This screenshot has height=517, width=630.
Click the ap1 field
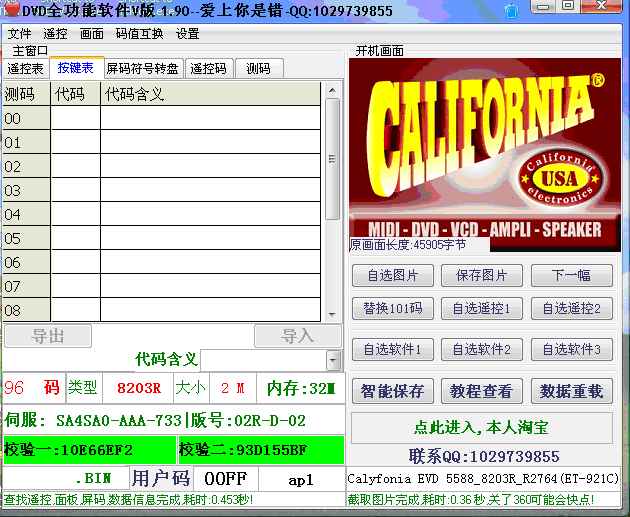click(301, 479)
